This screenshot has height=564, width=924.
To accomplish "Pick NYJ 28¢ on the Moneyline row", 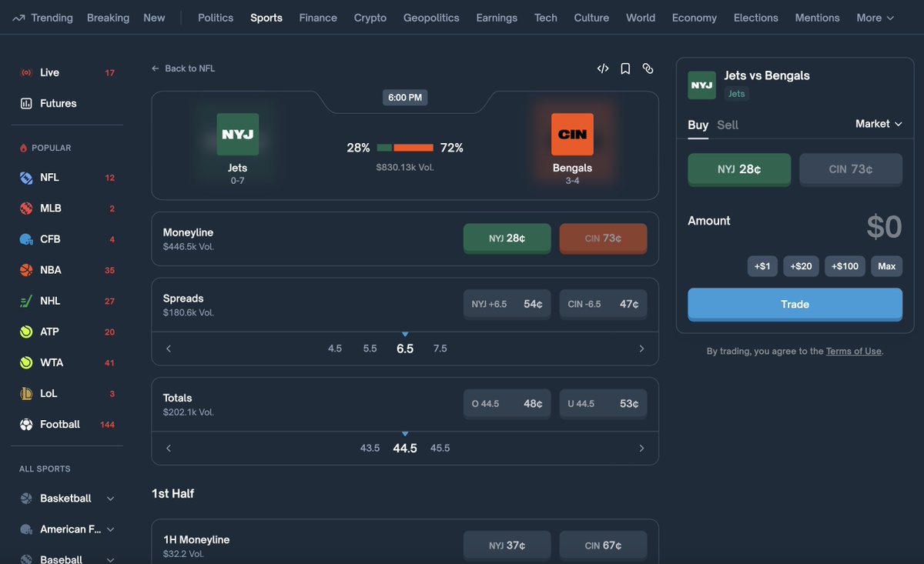I will 507,239.
